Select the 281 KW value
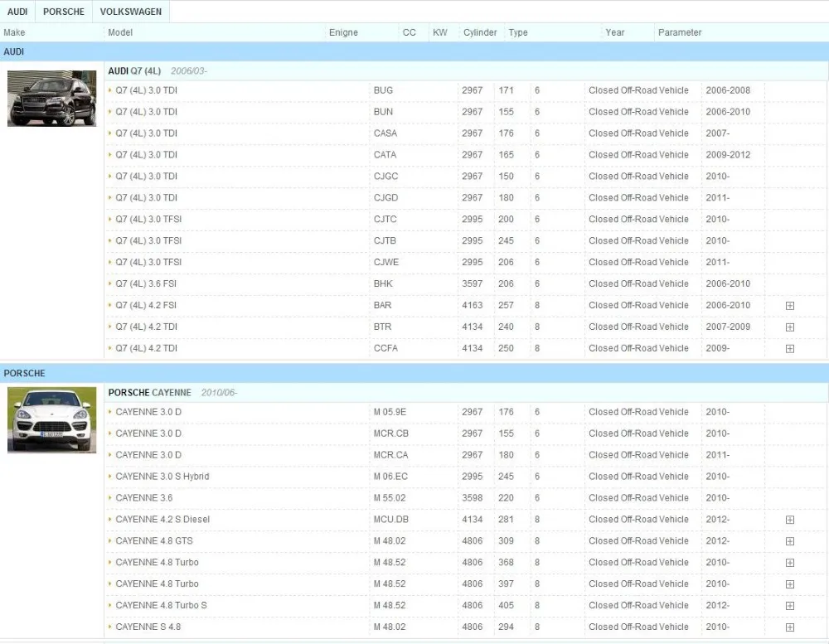 pos(506,519)
